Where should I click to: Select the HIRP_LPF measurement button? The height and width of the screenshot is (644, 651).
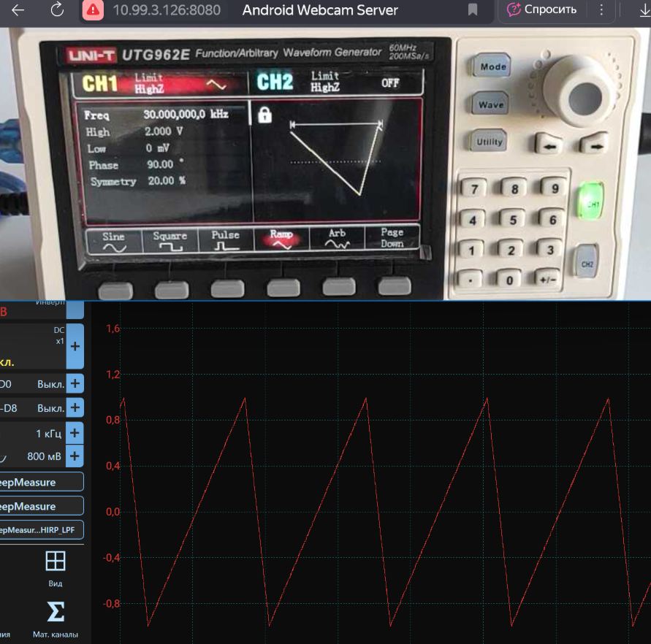click(42, 530)
